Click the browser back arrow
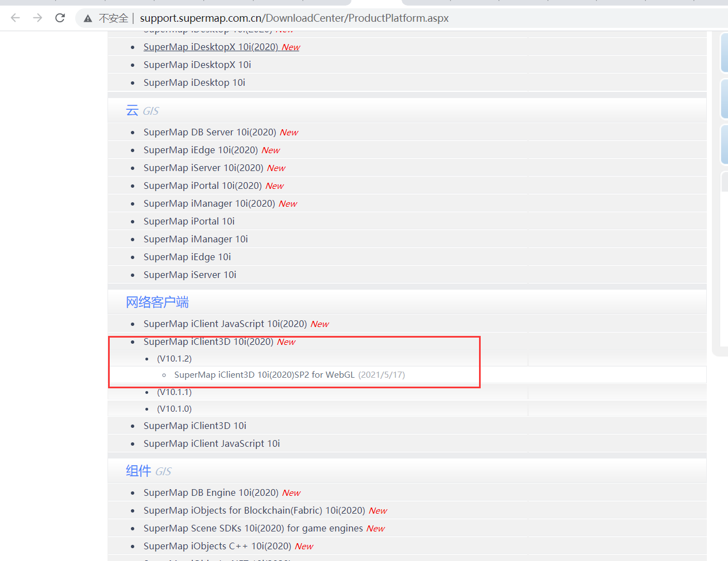The width and height of the screenshot is (728, 561). click(x=16, y=18)
